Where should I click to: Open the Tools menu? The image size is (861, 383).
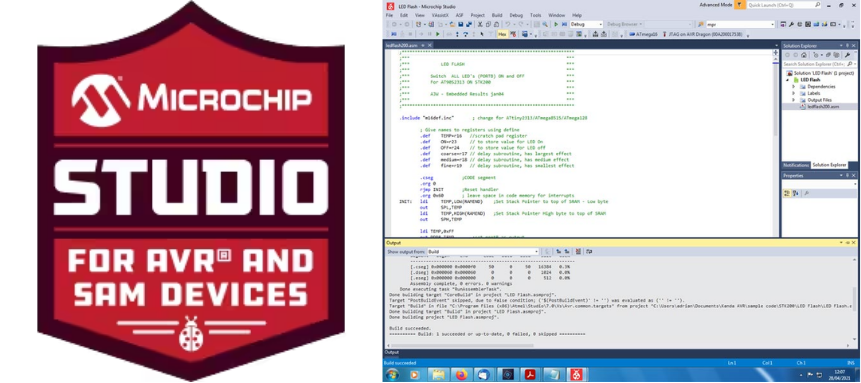535,15
